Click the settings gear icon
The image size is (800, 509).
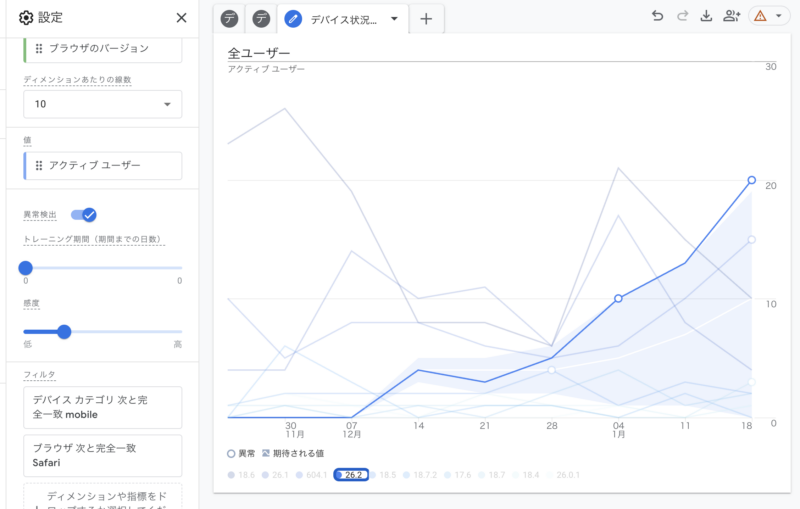pyautogui.click(x=26, y=18)
